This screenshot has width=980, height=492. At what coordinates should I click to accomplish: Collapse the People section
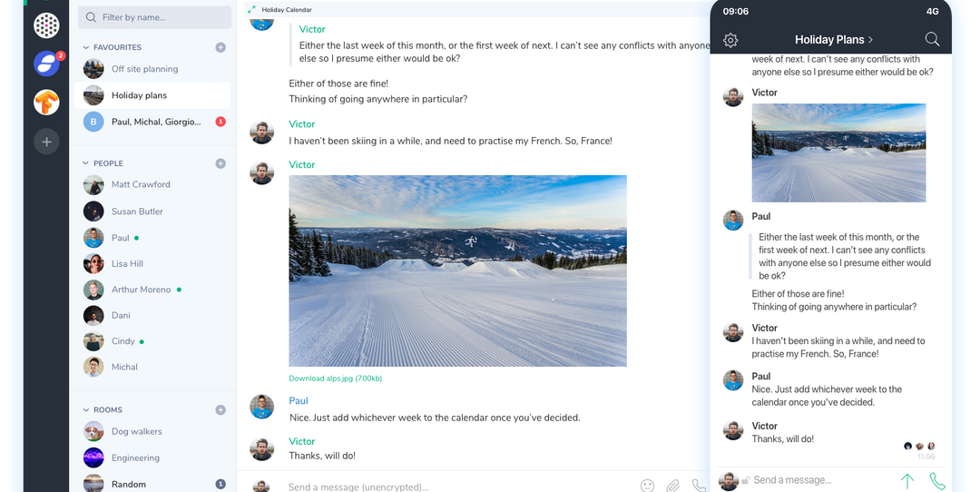pyautogui.click(x=86, y=163)
